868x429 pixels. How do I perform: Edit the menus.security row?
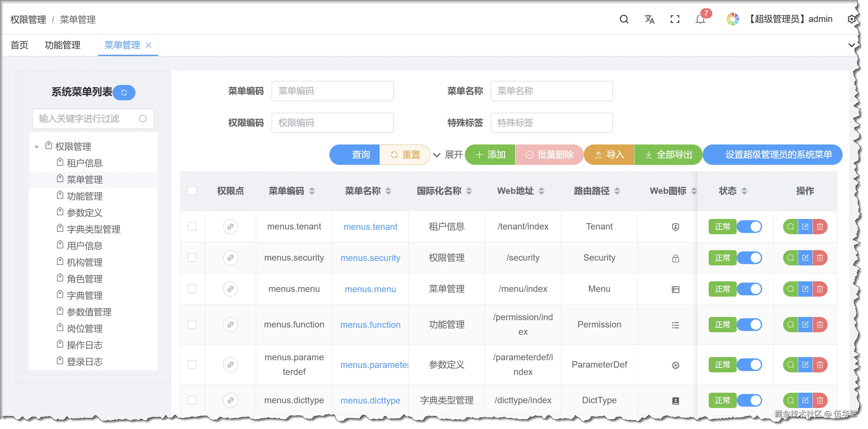click(x=805, y=258)
